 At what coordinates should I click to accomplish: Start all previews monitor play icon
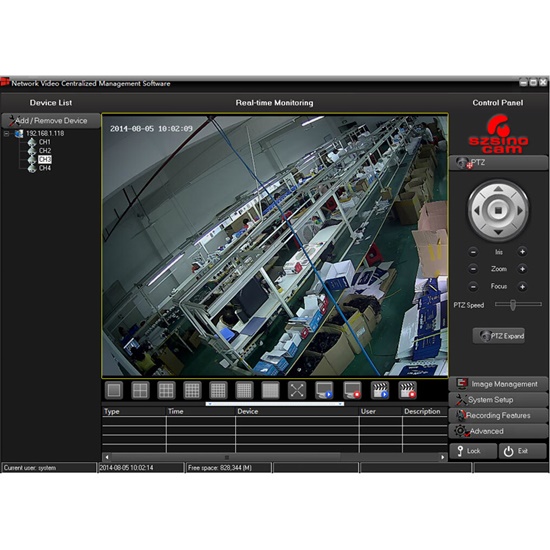pos(323,390)
